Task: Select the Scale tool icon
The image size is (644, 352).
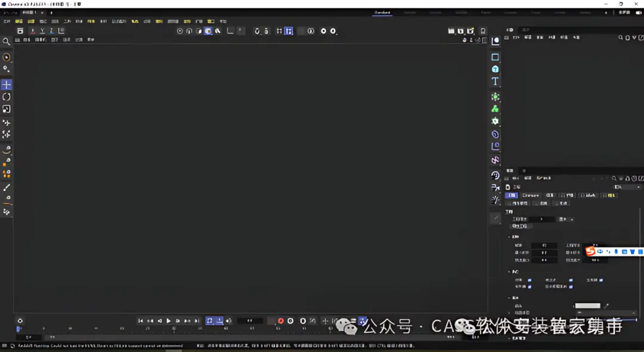Action: (7, 109)
